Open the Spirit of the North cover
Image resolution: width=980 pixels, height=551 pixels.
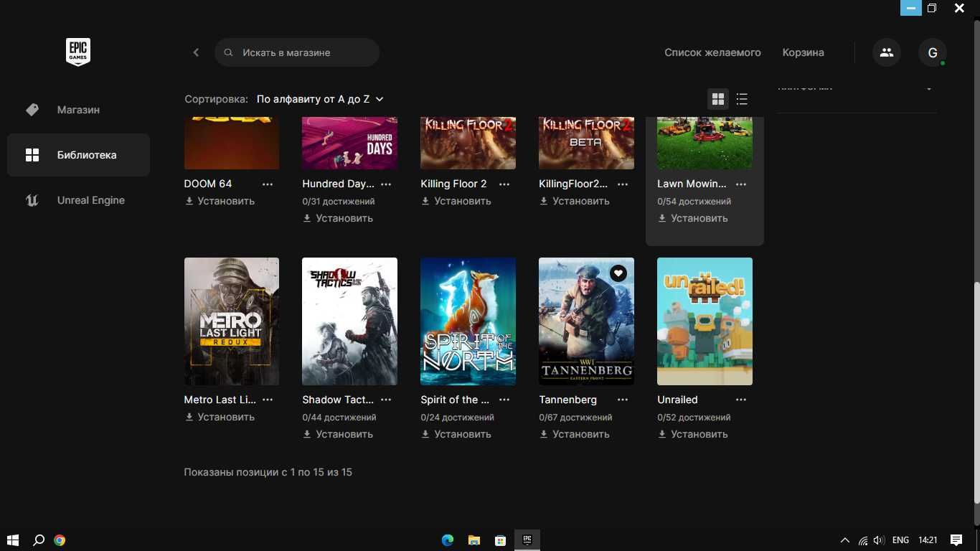click(x=468, y=321)
